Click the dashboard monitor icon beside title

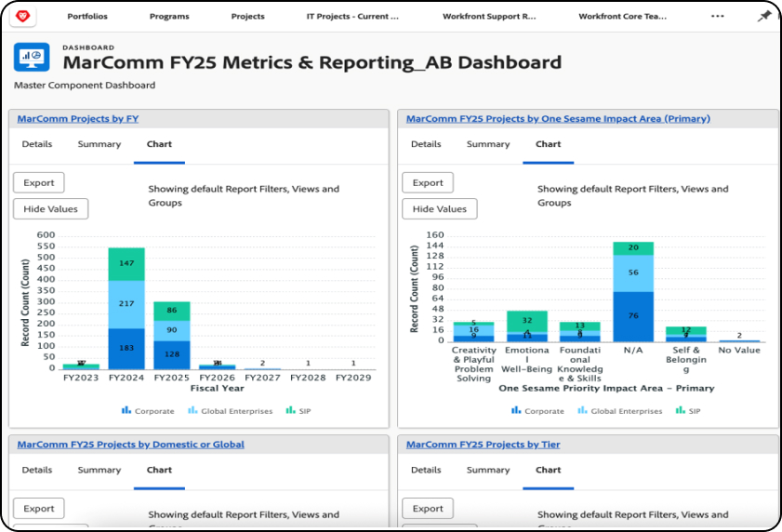click(x=32, y=57)
